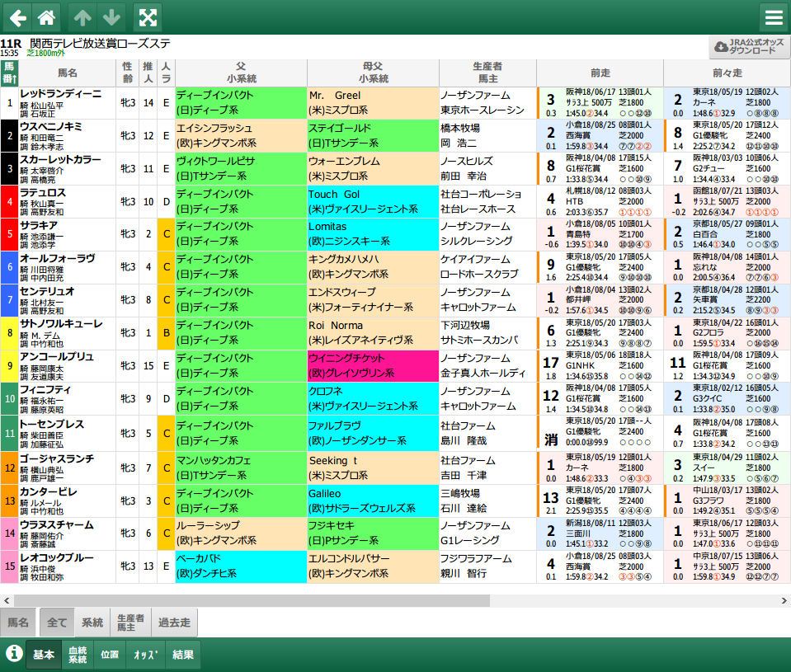791x672 pixels.
Task: Click sire cell マンハッタンカフェ
Action: click(241, 468)
